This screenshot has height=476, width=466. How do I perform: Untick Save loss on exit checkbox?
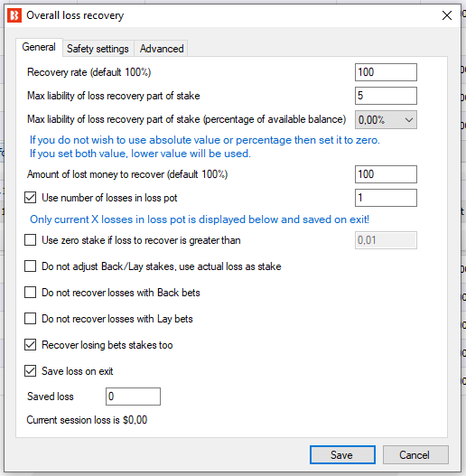(x=31, y=371)
